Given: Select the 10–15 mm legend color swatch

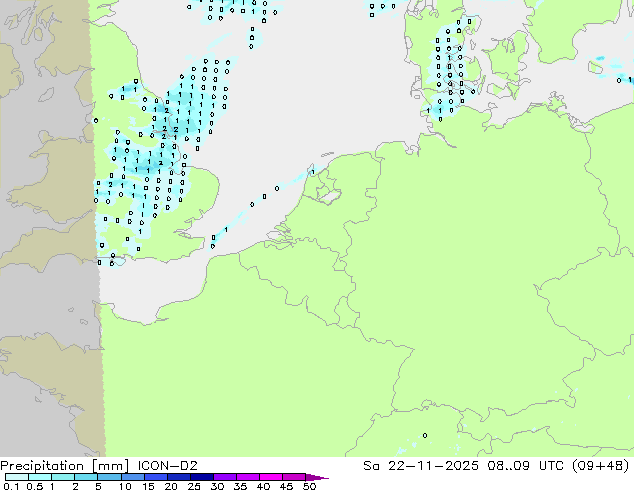Looking at the screenshot, I should coord(133,477).
